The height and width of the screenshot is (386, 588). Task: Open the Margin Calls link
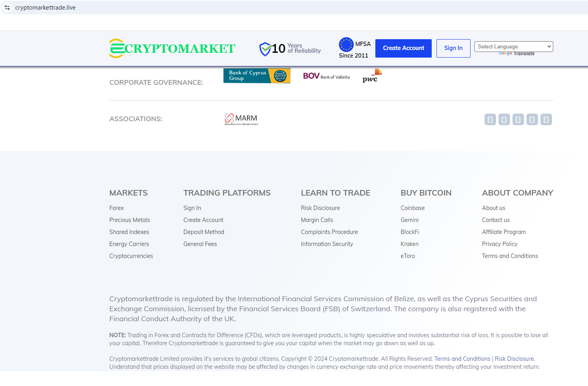(317, 220)
